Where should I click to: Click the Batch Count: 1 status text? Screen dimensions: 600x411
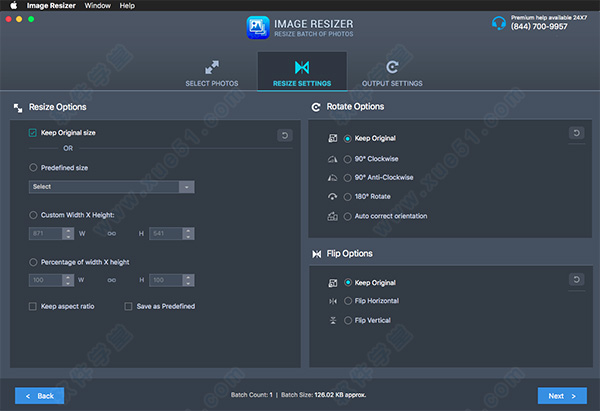pos(252,395)
